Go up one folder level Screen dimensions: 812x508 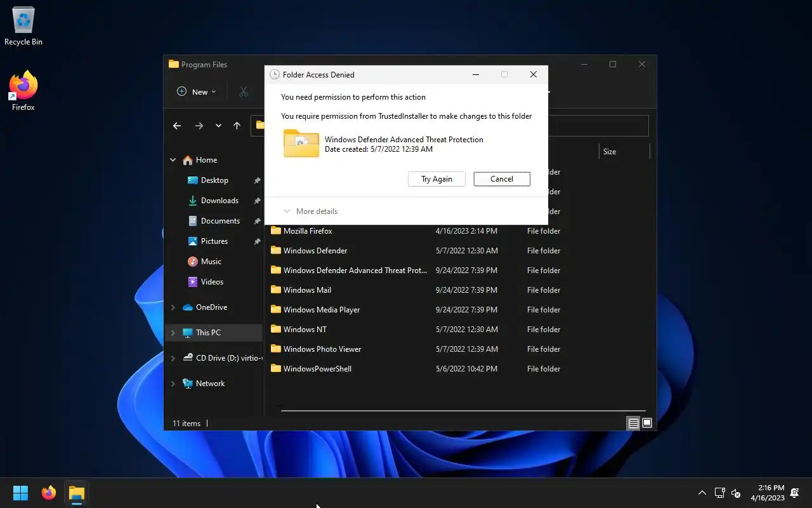point(237,126)
